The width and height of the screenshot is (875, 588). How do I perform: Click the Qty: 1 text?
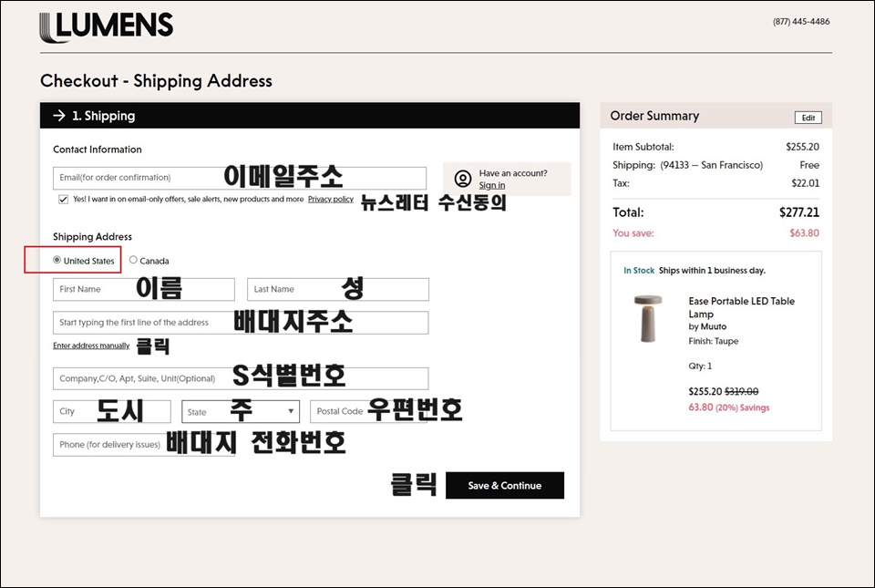pyautogui.click(x=700, y=366)
